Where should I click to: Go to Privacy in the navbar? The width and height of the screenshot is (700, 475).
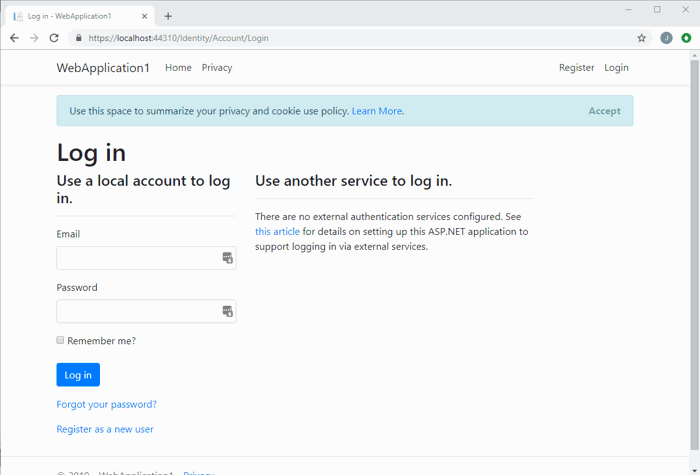[216, 68]
